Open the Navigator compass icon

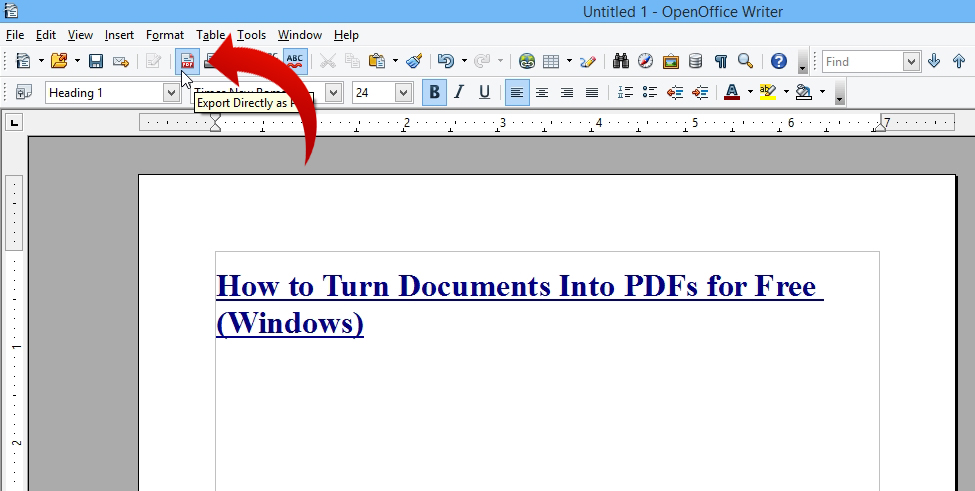coord(645,61)
